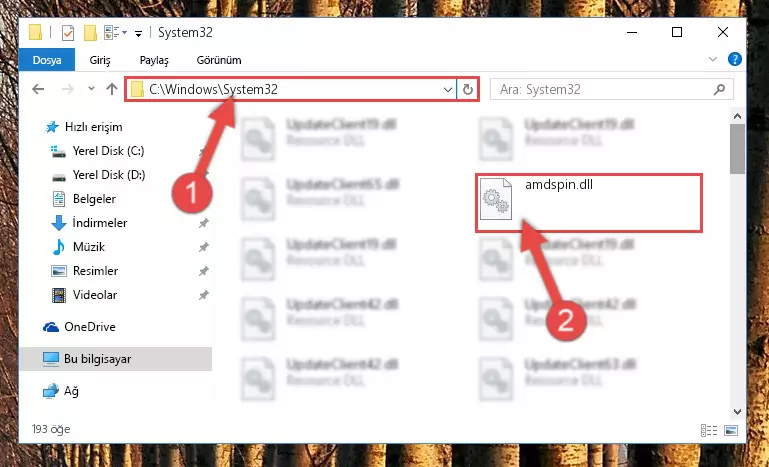Switch to large icons view
Image resolution: width=769 pixels, height=467 pixels.
731,430
